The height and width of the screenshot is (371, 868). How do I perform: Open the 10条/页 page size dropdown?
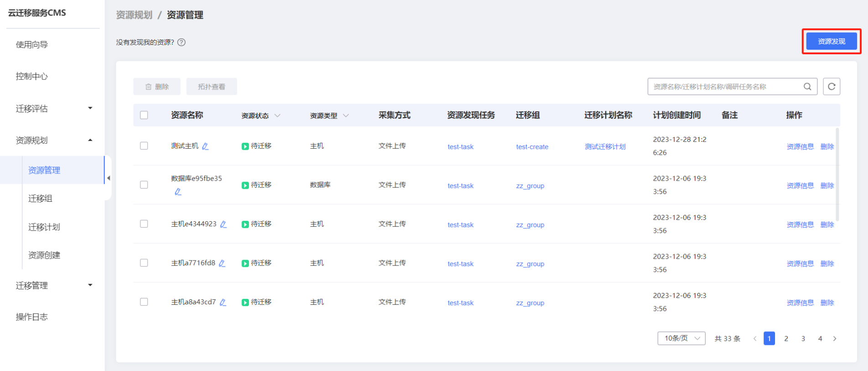tap(682, 338)
